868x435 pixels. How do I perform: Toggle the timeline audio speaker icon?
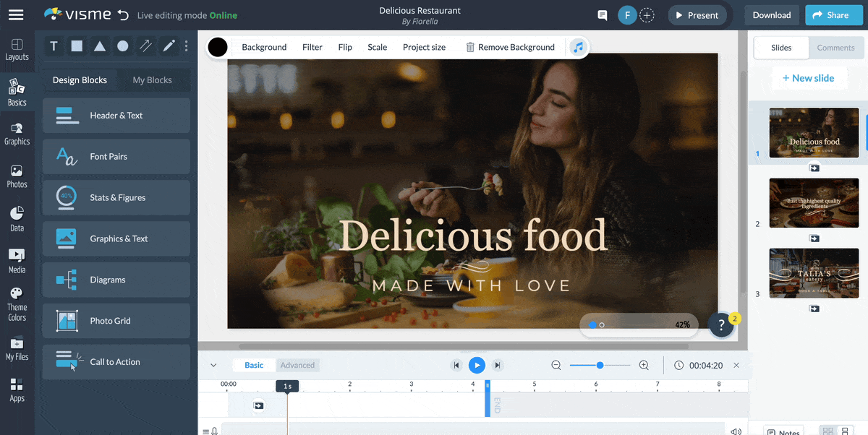click(x=736, y=431)
